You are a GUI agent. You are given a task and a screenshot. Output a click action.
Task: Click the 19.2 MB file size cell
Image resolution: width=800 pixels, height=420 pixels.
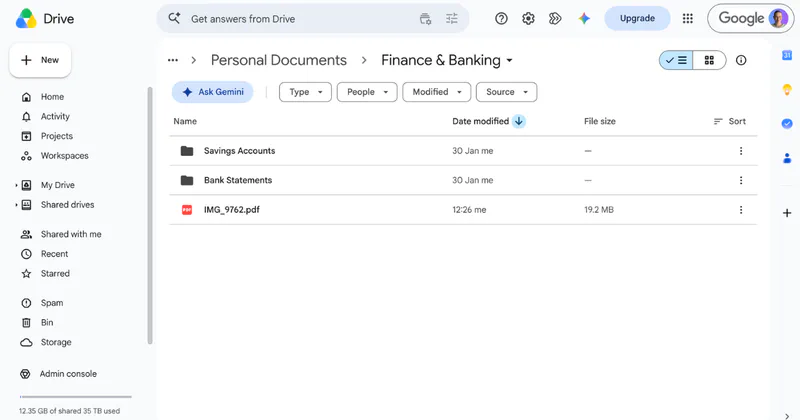[598, 210]
